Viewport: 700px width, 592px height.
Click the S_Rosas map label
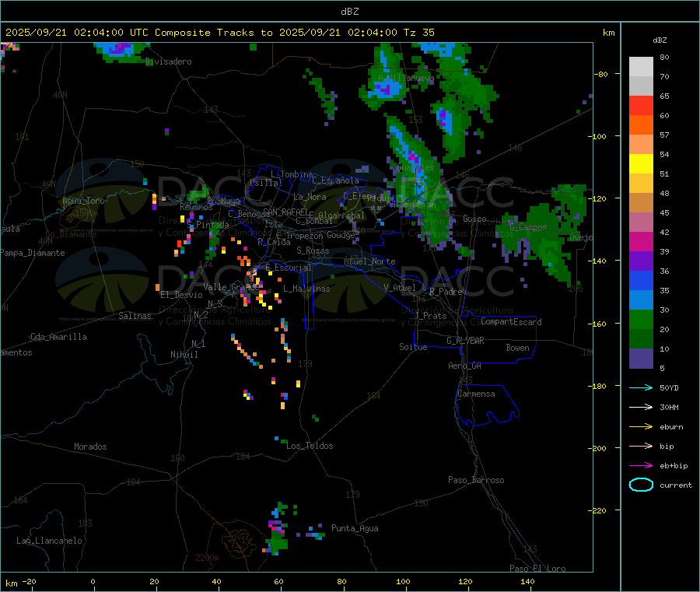tap(313, 250)
